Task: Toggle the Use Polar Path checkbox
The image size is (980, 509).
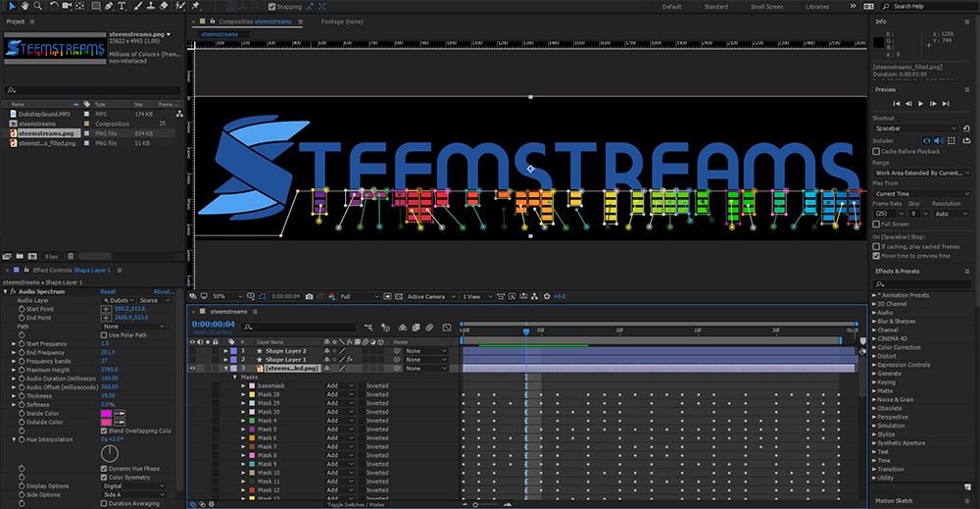Action: pos(104,335)
